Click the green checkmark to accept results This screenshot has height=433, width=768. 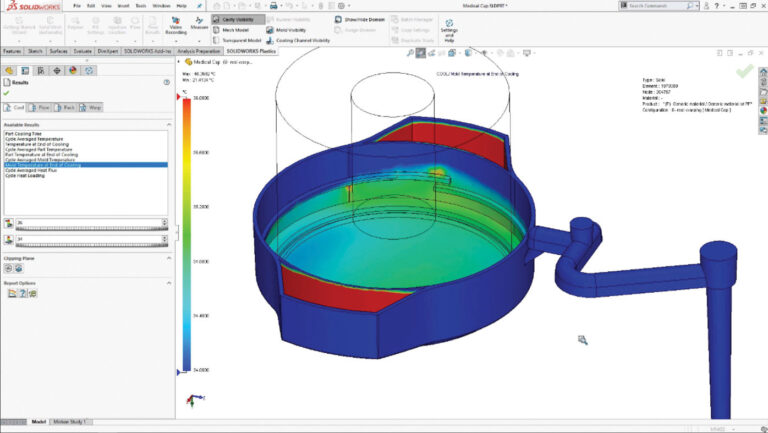click(7, 94)
